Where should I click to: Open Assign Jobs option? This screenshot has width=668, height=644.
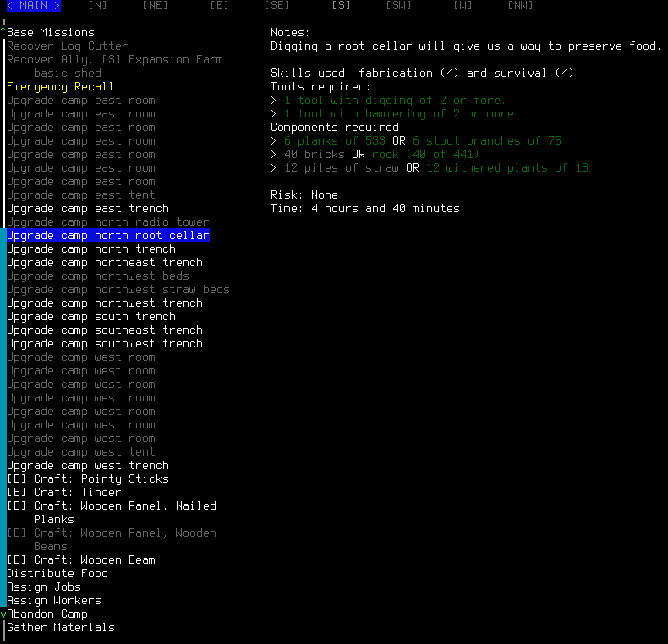click(44, 587)
